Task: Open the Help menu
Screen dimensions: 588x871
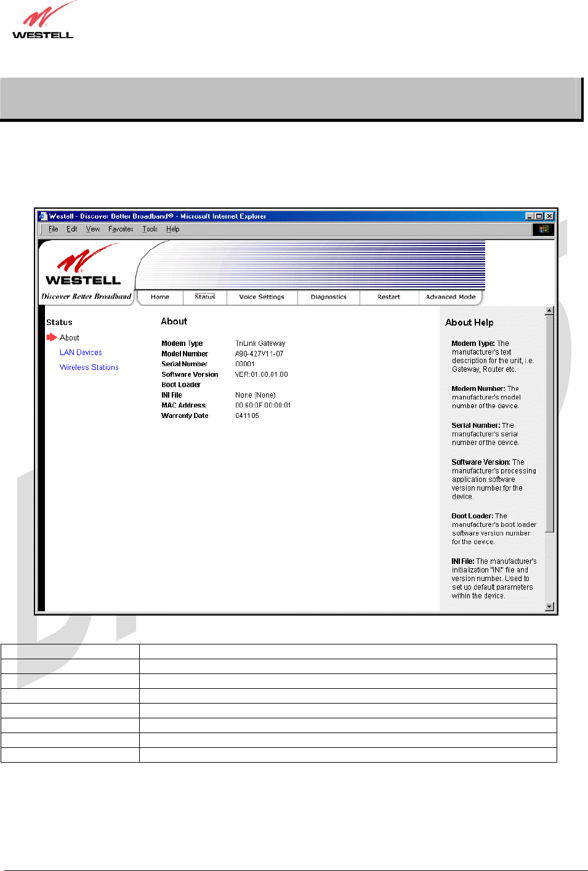Action: coord(173,229)
